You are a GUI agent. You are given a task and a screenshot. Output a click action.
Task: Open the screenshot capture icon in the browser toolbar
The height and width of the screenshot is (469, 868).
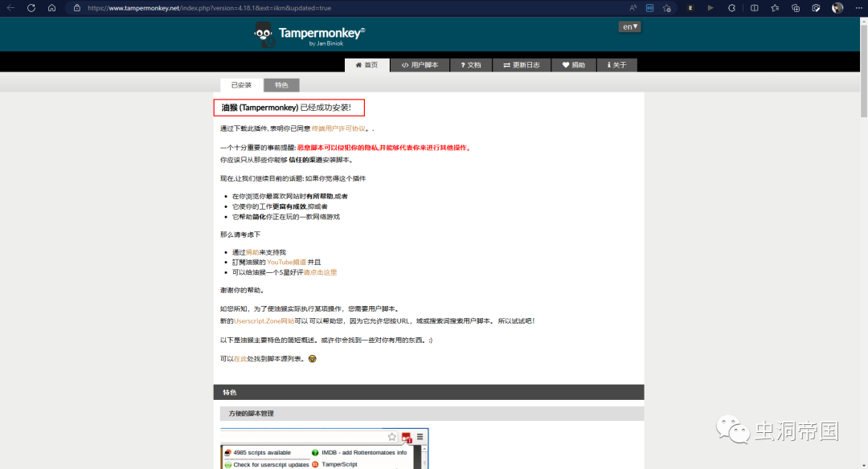[x=816, y=8]
